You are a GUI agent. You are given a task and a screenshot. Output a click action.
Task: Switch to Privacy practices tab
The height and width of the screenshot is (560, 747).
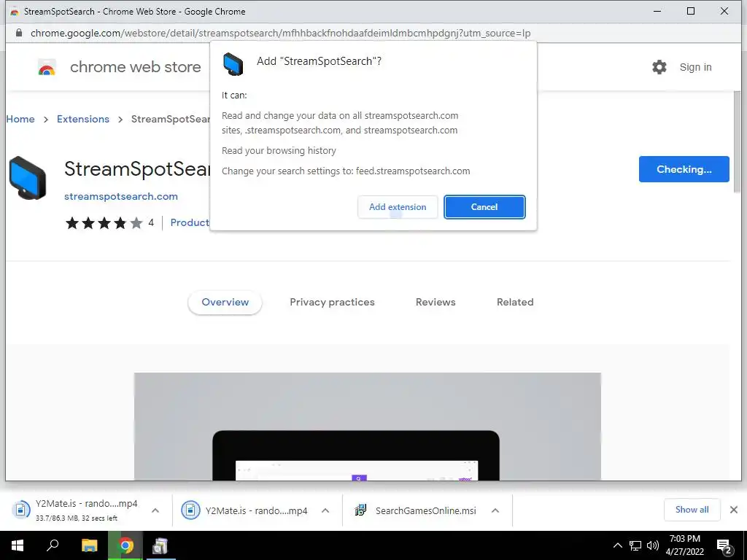332,302
